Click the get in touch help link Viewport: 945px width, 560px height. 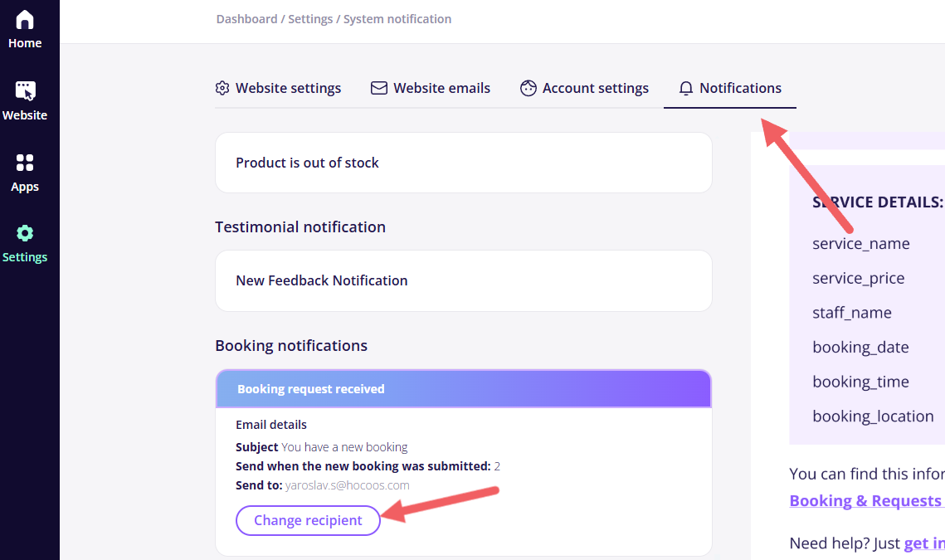[924, 543]
